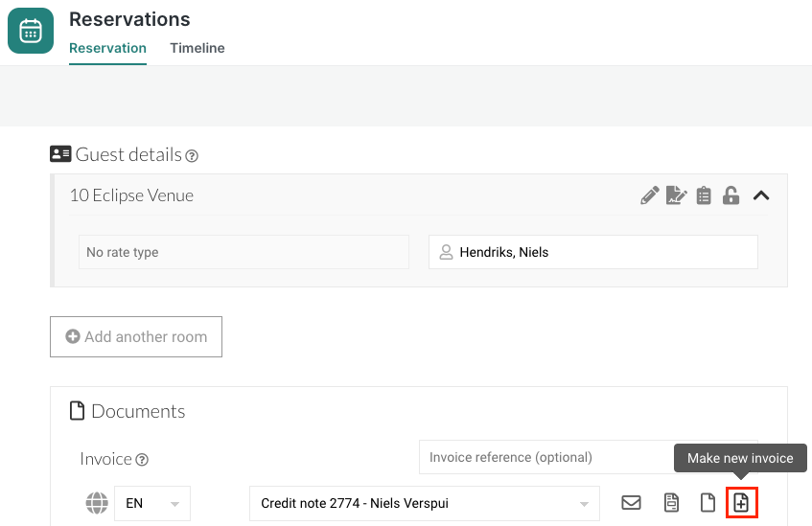Click the Guest details help icon
The width and height of the screenshot is (812, 526).
192,155
